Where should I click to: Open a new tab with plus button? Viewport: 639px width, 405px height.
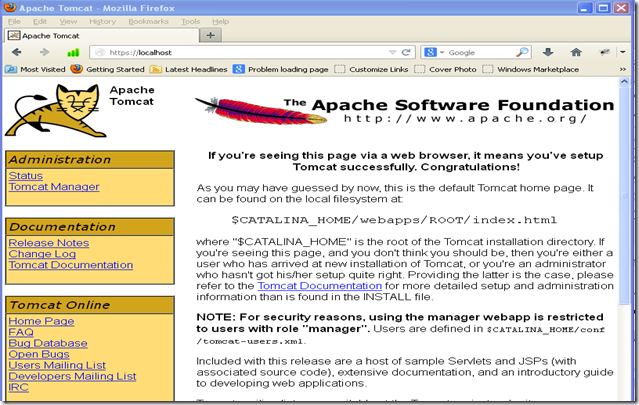pos(211,35)
